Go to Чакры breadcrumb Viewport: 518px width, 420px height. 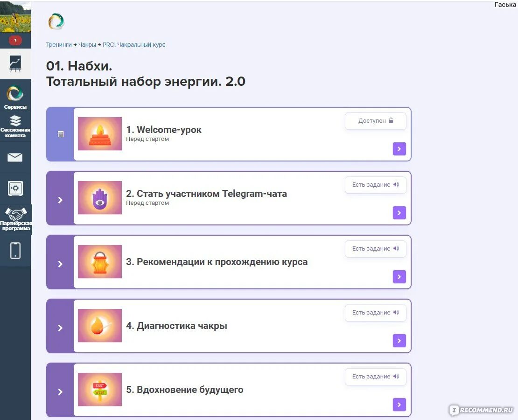(x=87, y=45)
